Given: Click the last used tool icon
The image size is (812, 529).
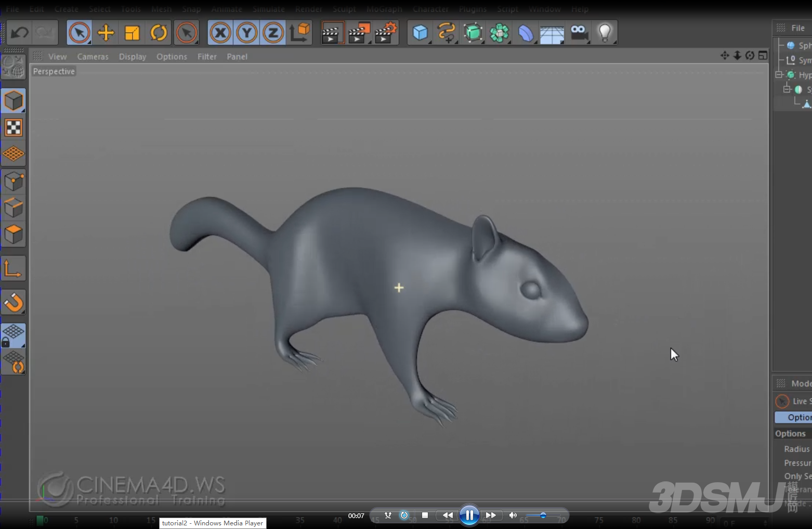Looking at the screenshot, I should click(187, 33).
